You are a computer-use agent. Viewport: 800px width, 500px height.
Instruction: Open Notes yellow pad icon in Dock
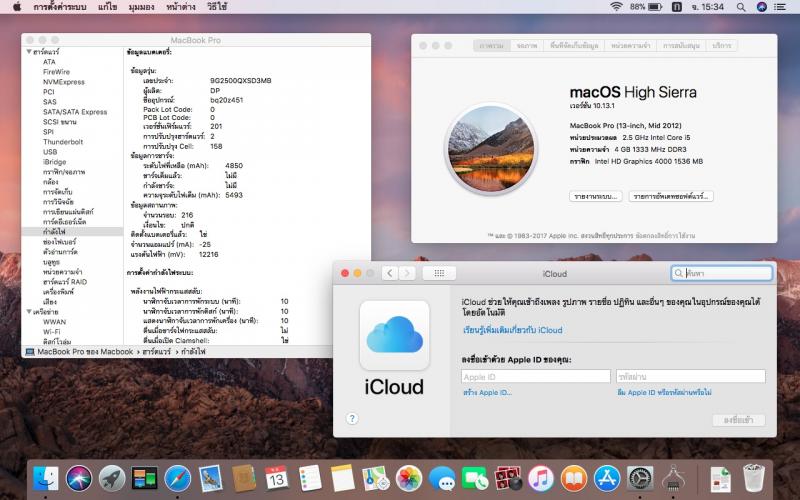click(x=342, y=479)
